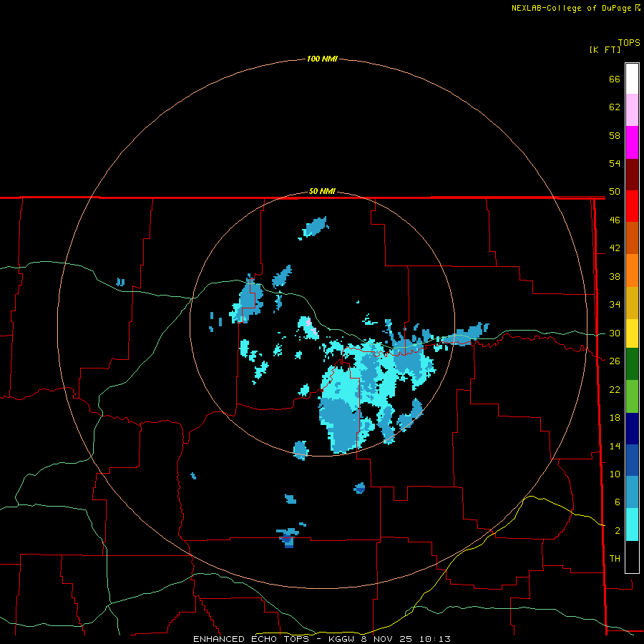Select the bright red legend color band
Image resolution: width=644 pixels, height=644 pixels.
click(x=632, y=206)
